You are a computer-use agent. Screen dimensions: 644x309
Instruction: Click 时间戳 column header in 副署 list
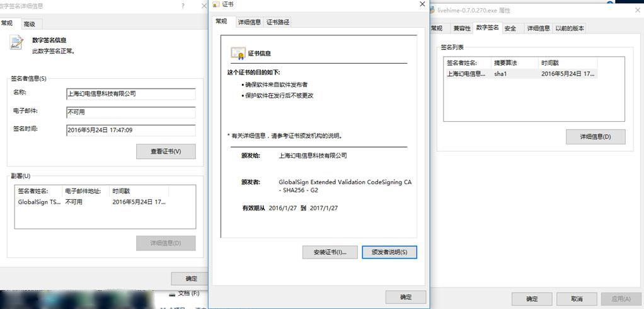click(139, 192)
